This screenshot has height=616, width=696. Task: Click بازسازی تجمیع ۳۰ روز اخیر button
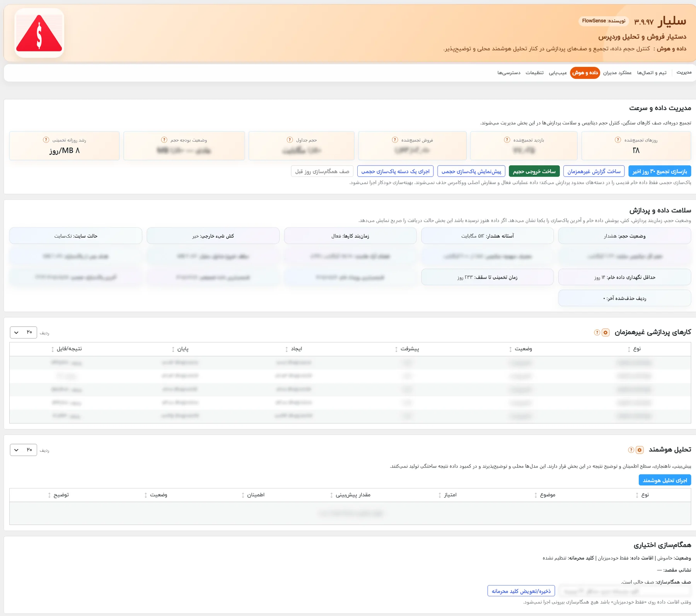(660, 171)
